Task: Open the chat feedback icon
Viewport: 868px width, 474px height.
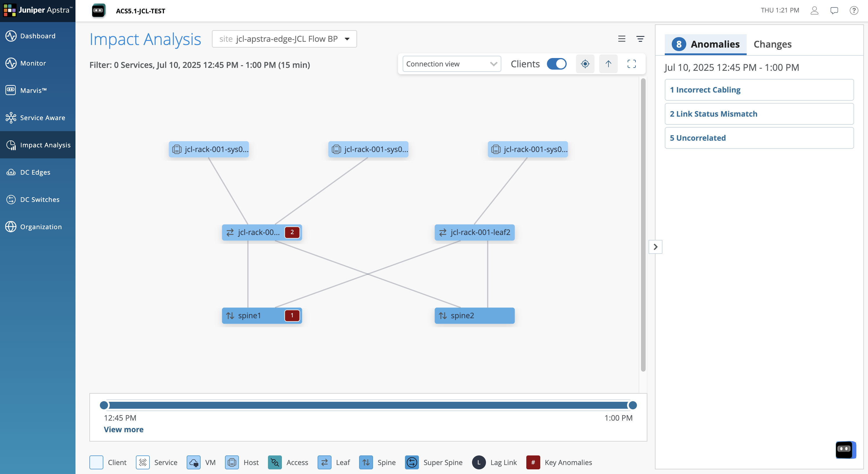Action: [834, 10]
